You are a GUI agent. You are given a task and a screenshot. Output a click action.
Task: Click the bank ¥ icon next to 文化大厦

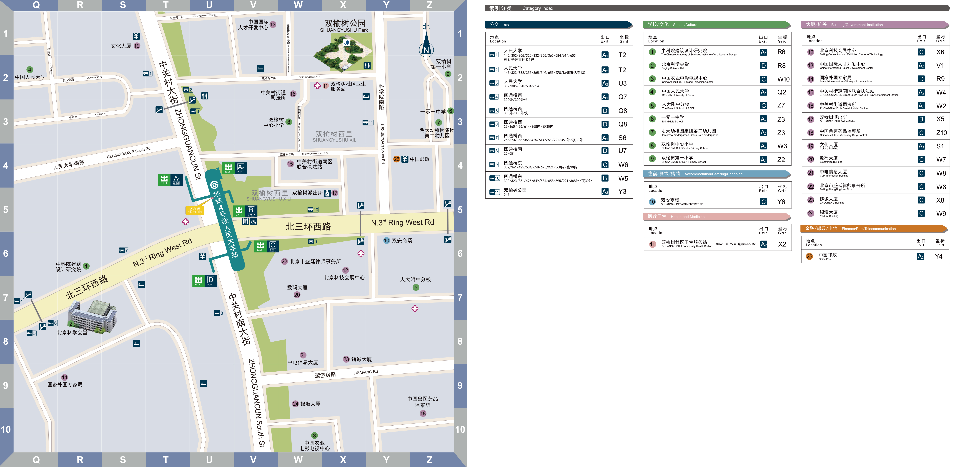[x=136, y=36]
